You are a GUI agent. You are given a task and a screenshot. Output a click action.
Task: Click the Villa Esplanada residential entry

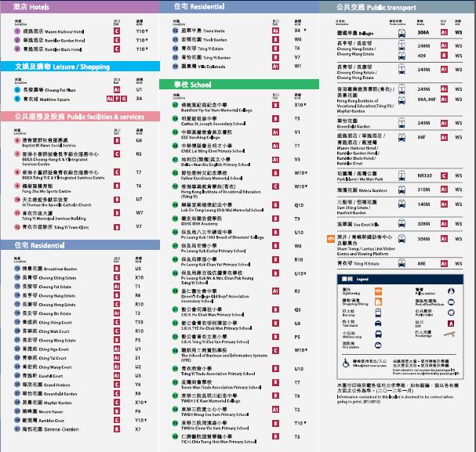click(203, 66)
